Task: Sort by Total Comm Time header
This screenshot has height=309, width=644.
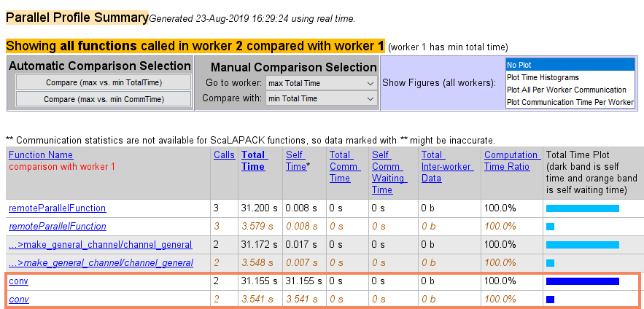Action: click(x=341, y=167)
